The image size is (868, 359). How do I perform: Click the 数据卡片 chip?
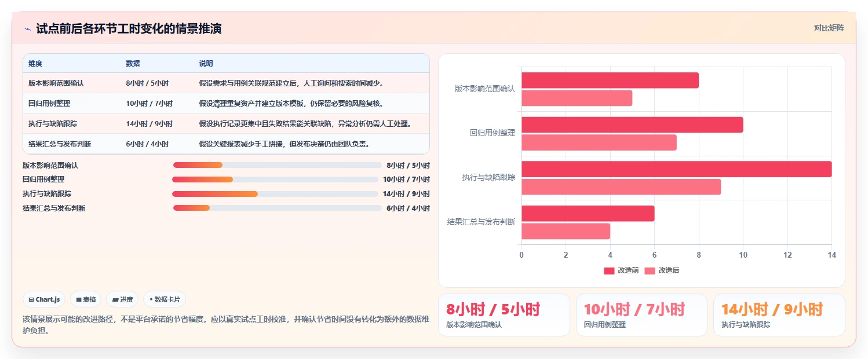[x=165, y=299]
